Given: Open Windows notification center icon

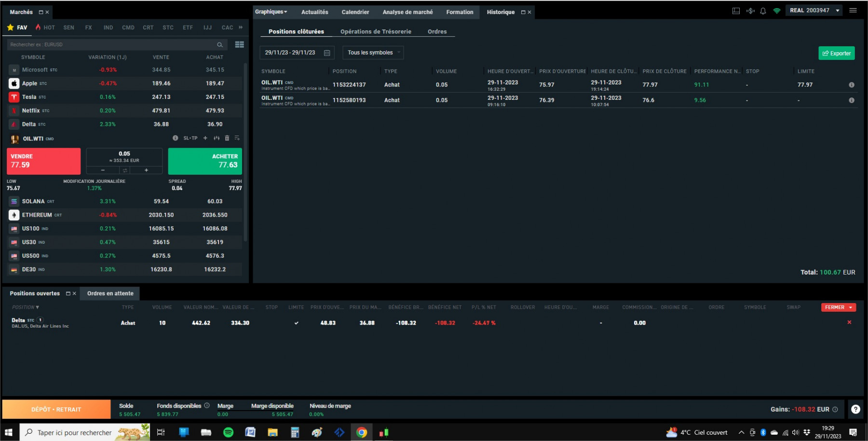Looking at the screenshot, I should point(853,432).
